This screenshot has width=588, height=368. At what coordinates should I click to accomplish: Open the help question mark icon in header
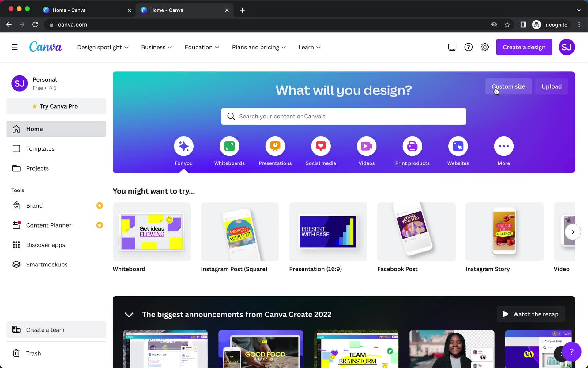point(469,47)
